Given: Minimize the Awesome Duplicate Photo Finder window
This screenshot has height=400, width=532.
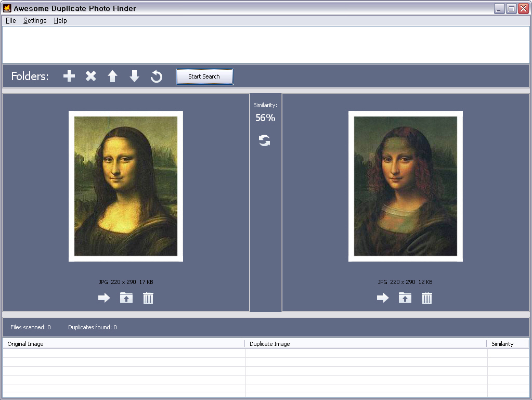Looking at the screenshot, I should pos(499,8).
